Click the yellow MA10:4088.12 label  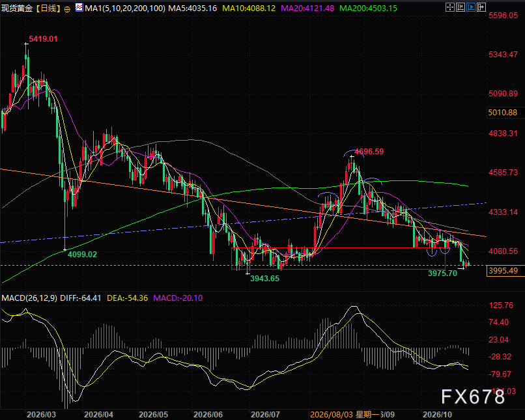[249, 8]
